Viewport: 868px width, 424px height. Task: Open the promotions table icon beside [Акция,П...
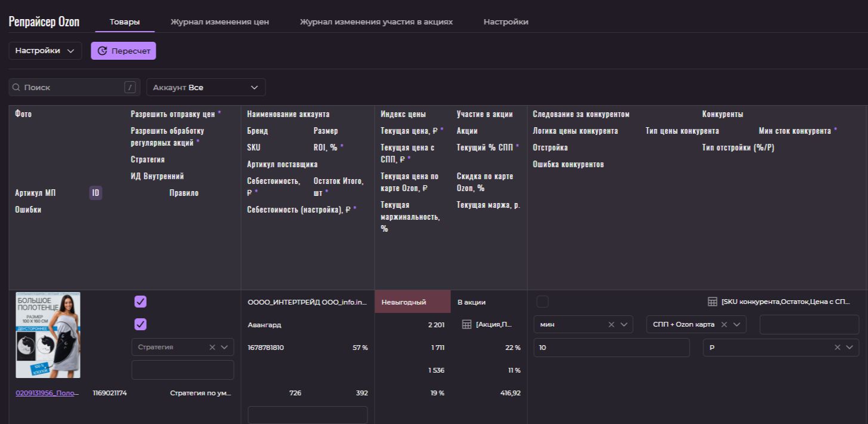pyautogui.click(x=467, y=324)
